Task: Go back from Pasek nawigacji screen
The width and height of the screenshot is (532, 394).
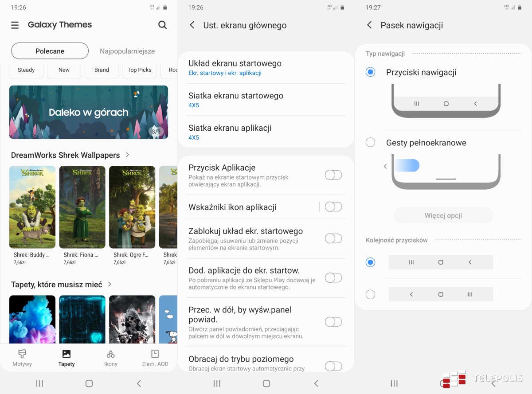Action: [x=369, y=25]
